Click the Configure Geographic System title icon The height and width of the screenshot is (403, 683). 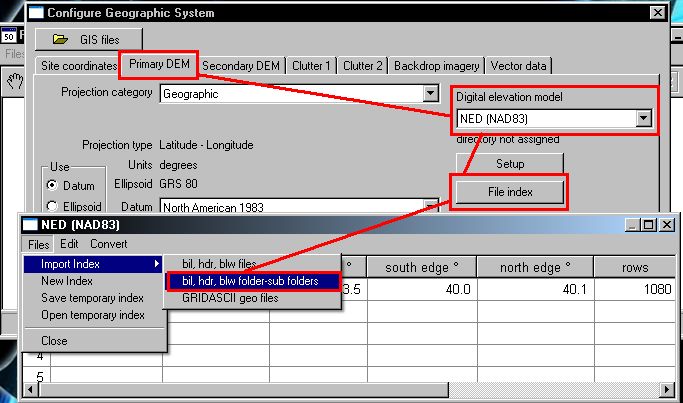click(36, 13)
